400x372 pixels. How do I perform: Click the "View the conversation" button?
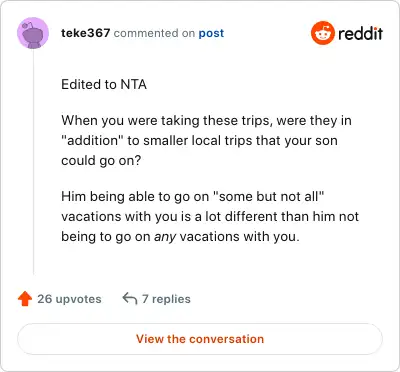pyautogui.click(x=200, y=339)
